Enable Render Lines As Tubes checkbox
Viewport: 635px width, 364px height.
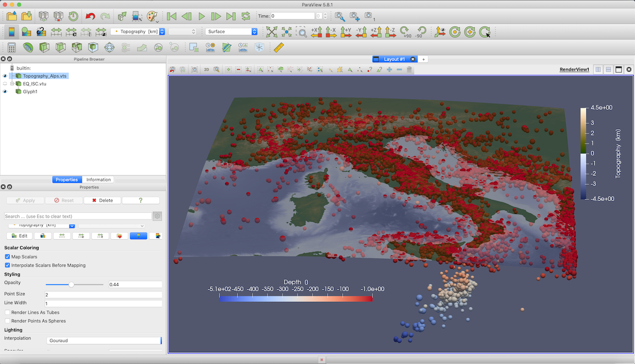point(7,312)
